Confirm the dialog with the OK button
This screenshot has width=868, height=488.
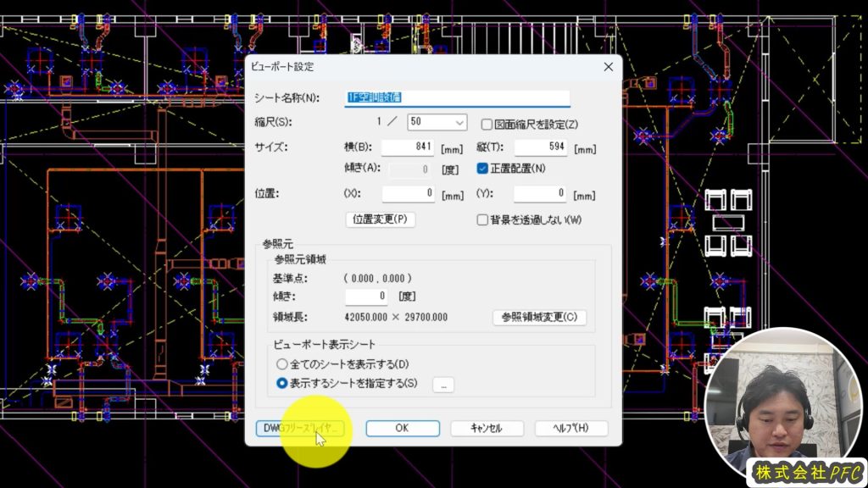403,429
